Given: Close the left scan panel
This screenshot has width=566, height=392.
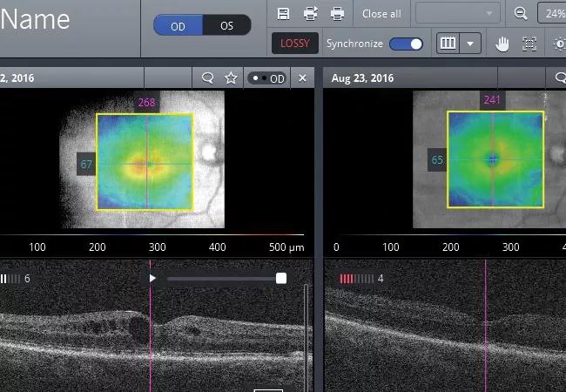Looking at the screenshot, I should tap(302, 78).
